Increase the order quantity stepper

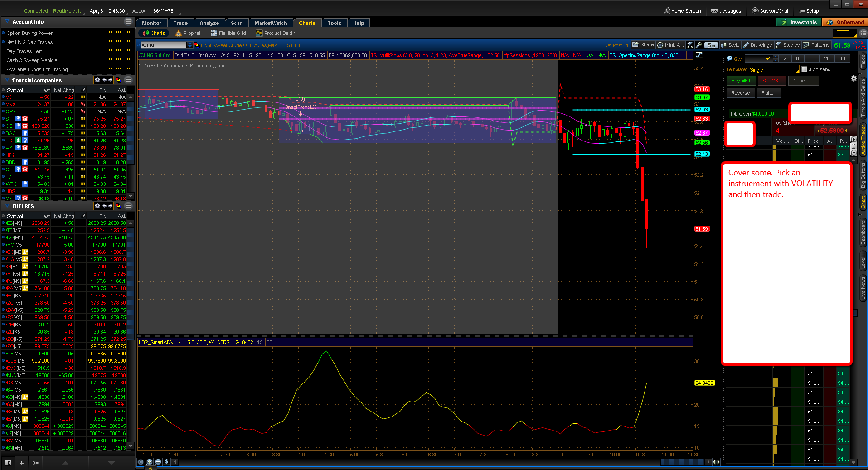coord(776,57)
